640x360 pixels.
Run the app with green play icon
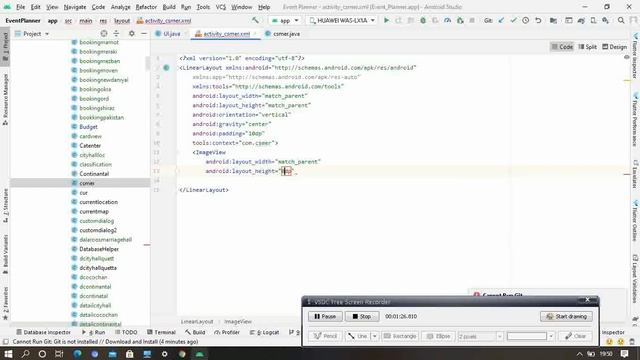point(386,20)
